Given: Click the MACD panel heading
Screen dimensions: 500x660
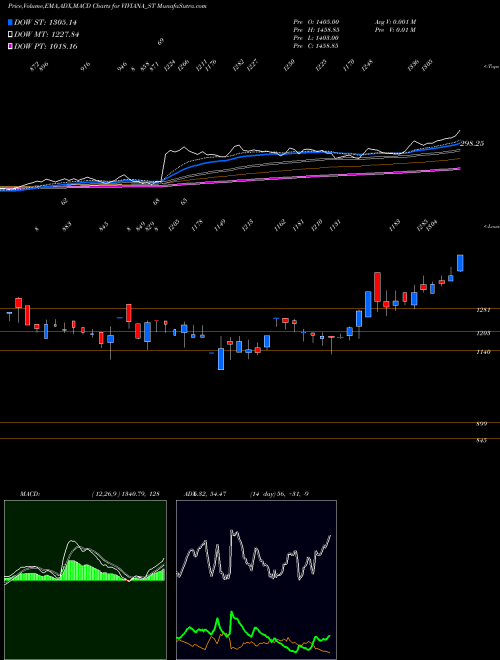Looking at the screenshot, I should pos(30,494).
